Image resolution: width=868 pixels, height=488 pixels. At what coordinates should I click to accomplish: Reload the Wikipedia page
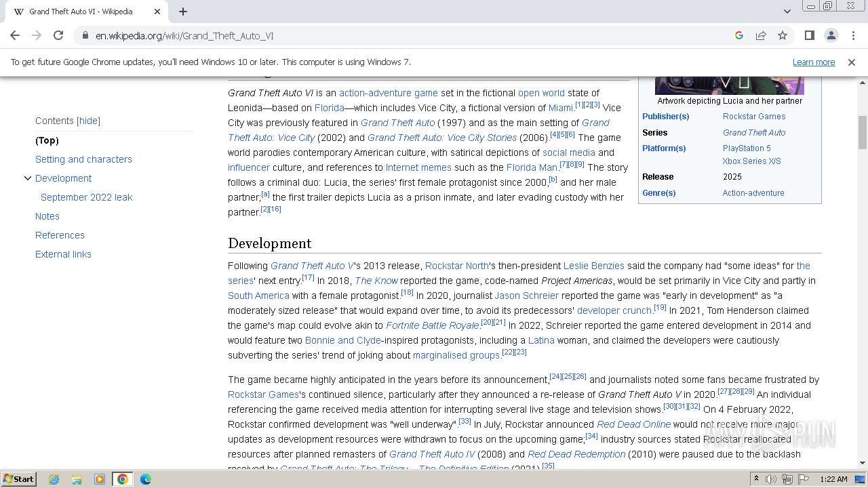pos(58,35)
